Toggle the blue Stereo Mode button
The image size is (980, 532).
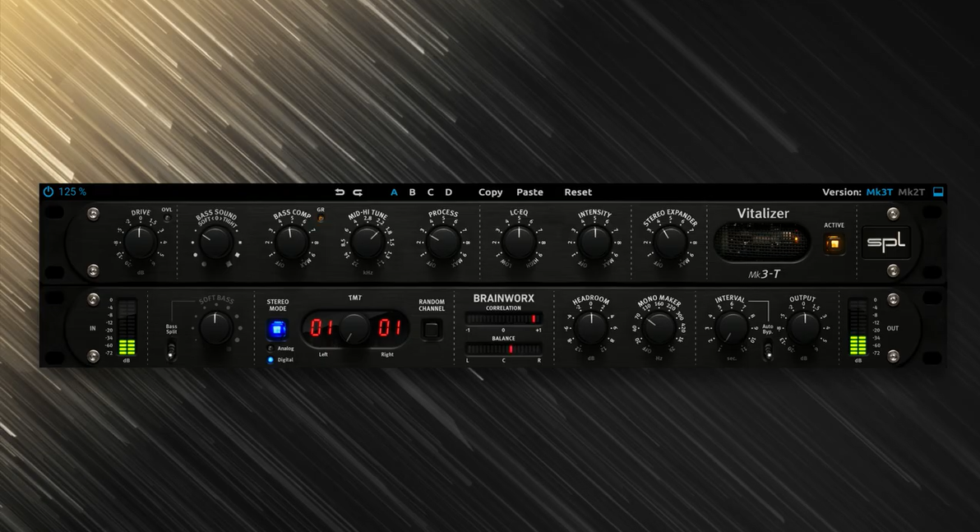[x=277, y=329]
